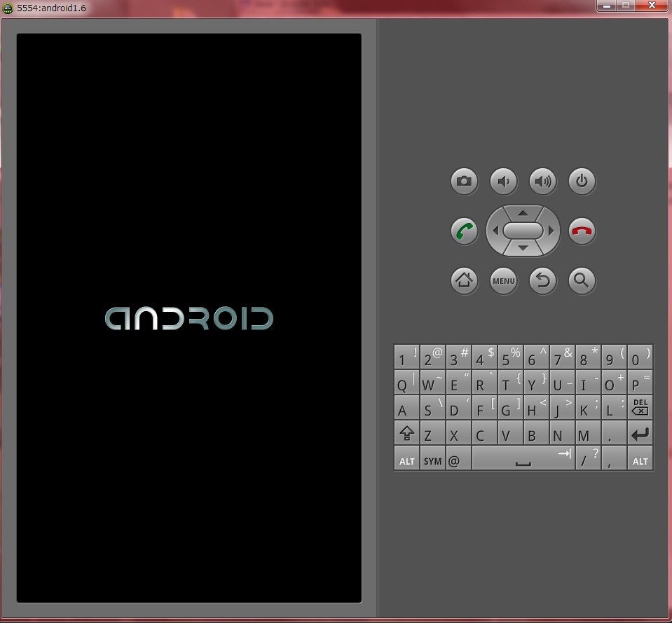Click the Y key
The height and width of the screenshot is (623, 672).
[536, 382]
